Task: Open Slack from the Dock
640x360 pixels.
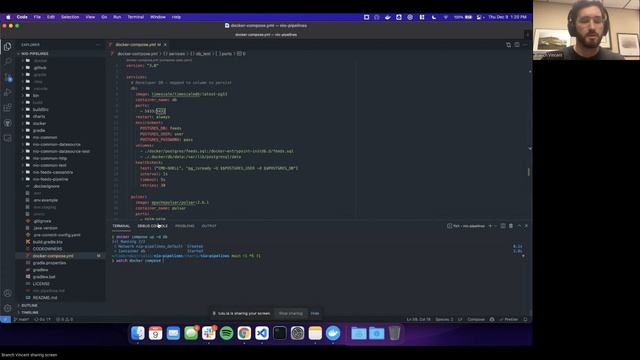Action: (209, 333)
